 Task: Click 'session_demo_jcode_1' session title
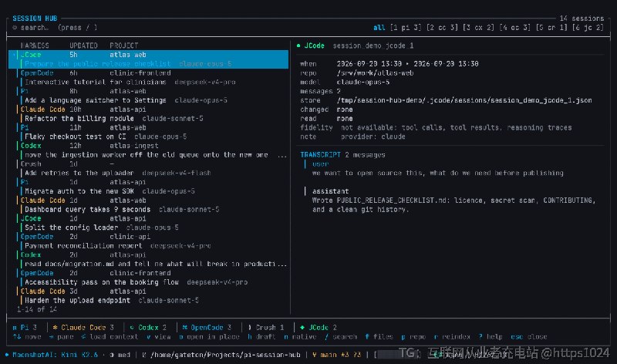373,45
